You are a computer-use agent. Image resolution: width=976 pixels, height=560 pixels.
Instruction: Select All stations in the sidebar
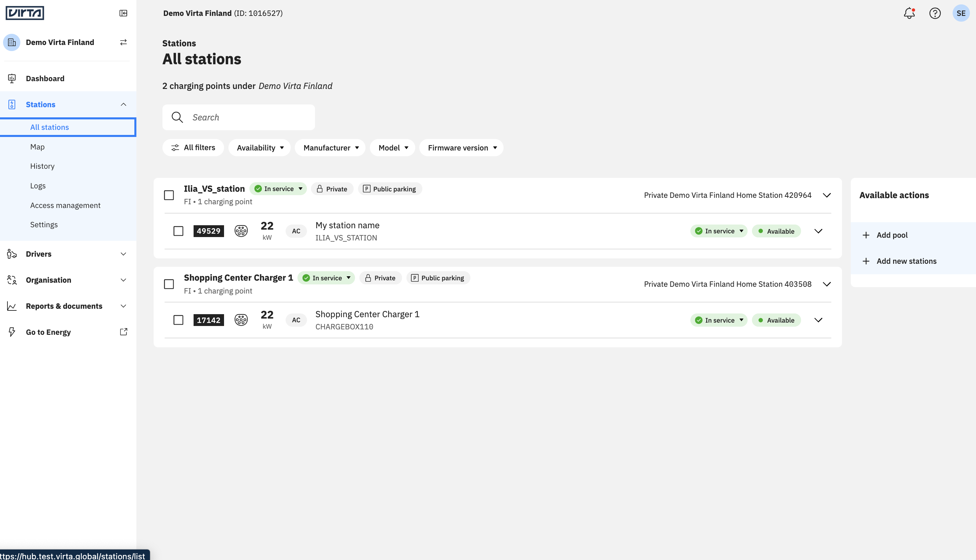coord(68,127)
